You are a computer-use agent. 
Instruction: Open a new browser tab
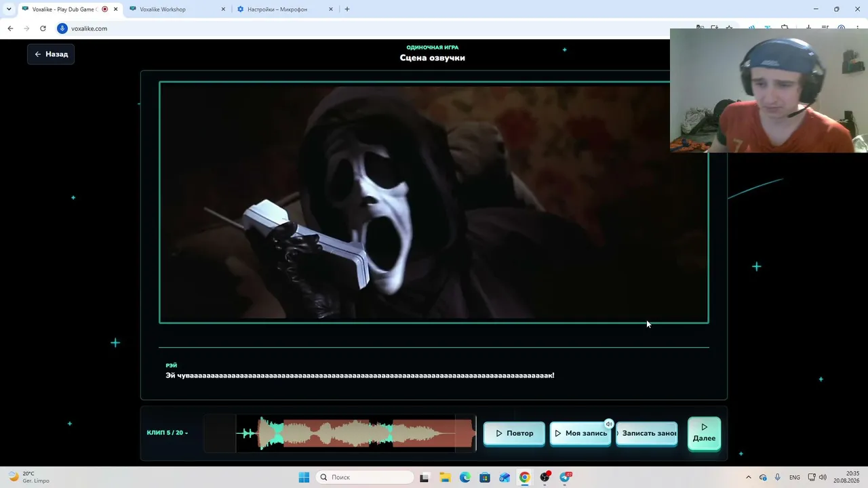tap(347, 9)
